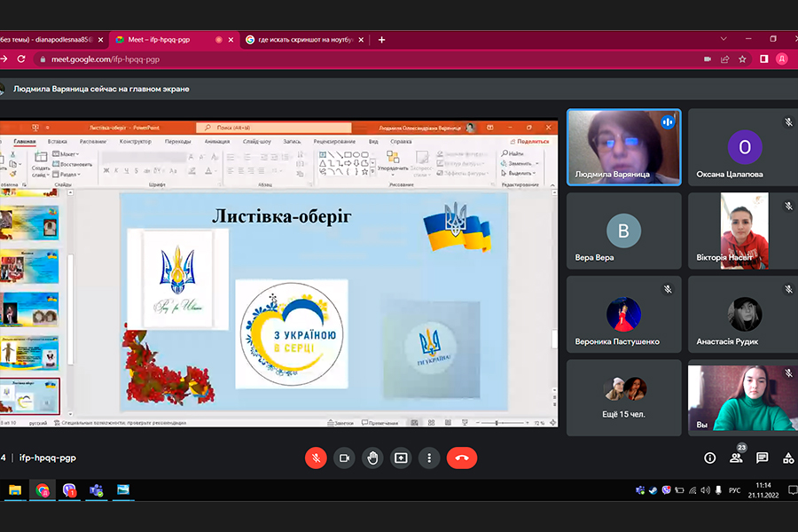The image size is (798, 532).
Task: Open Chrome side panel icon
Action: click(763, 59)
